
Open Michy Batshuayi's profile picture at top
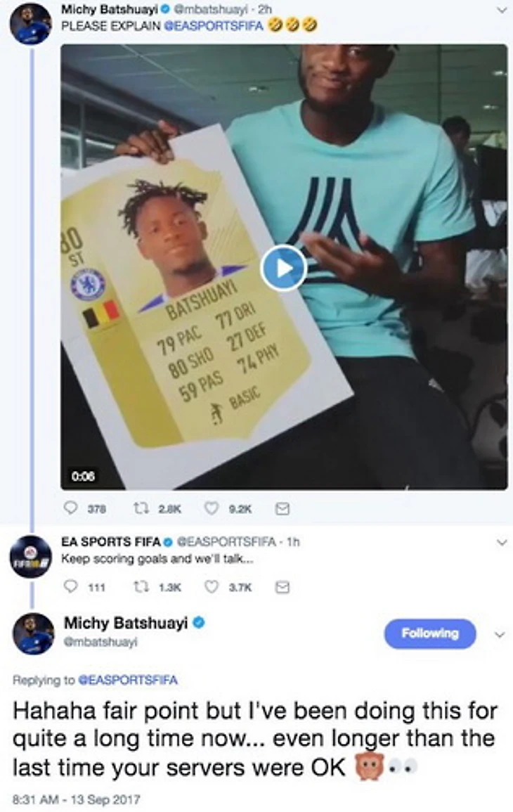click(x=30, y=24)
